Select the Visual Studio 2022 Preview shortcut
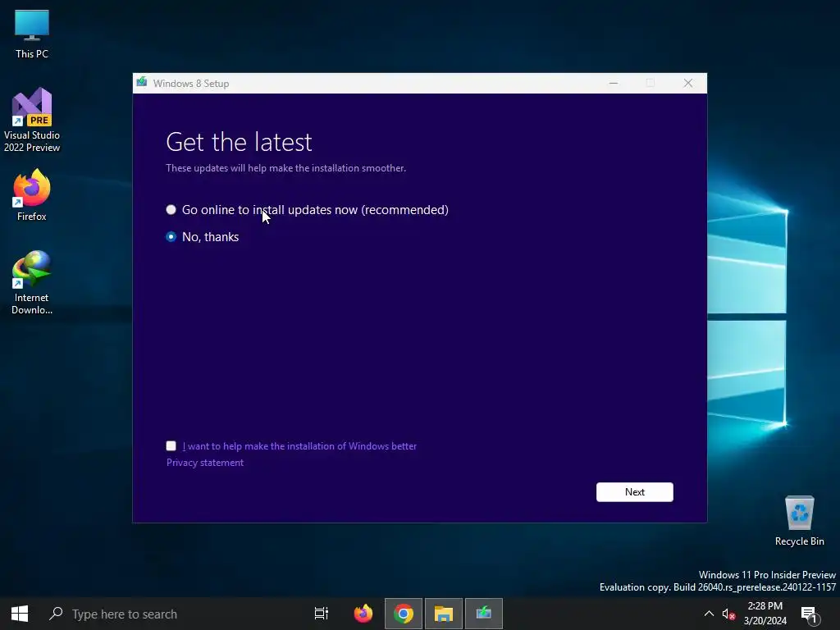840x630 pixels. click(32, 120)
